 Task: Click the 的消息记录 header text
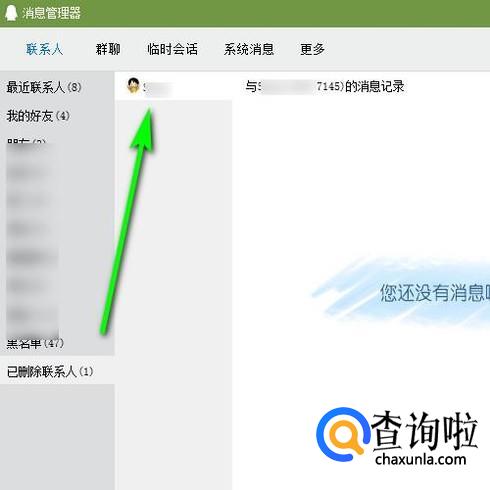click(x=375, y=86)
